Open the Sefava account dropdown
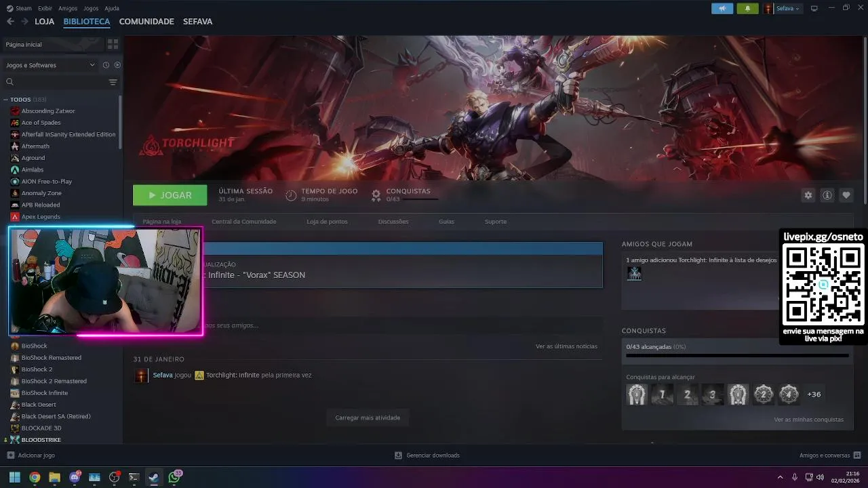868x488 pixels. coord(787,8)
